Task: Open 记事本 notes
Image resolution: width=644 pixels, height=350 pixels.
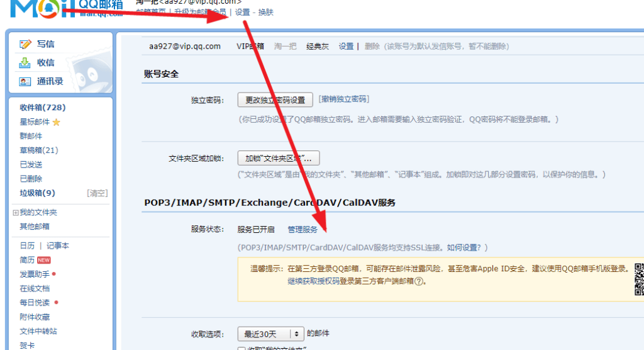Action: click(57, 246)
